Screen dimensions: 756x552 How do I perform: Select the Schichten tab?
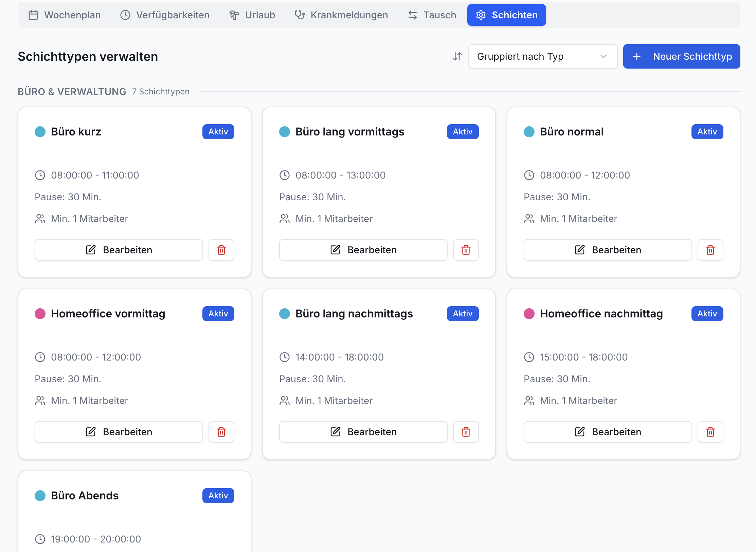pyautogui.click(x=506, y=15)
